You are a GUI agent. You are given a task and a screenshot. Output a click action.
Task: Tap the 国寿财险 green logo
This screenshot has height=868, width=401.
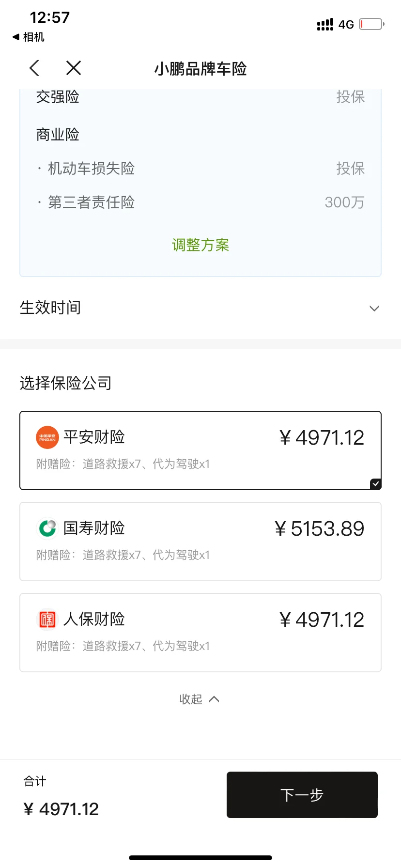(x=47, y=528)
